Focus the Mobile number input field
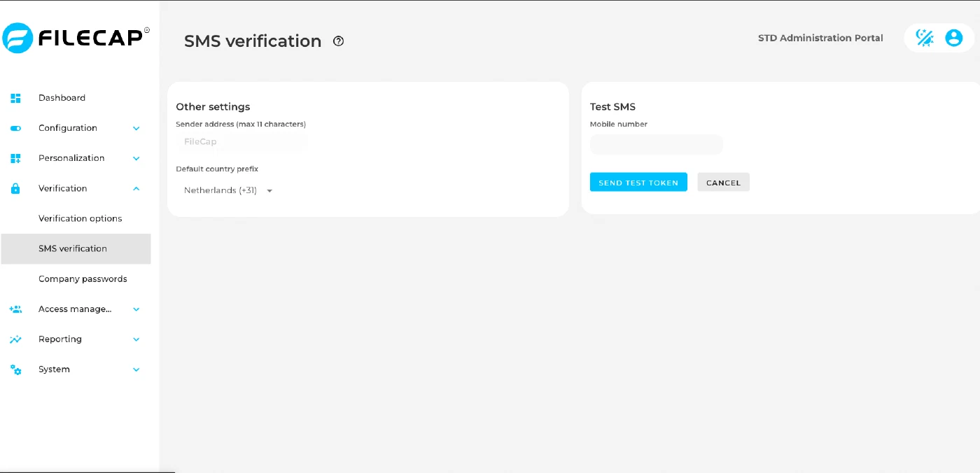Image resolution: width=980 pixels, height=473 pixels. 656,144
